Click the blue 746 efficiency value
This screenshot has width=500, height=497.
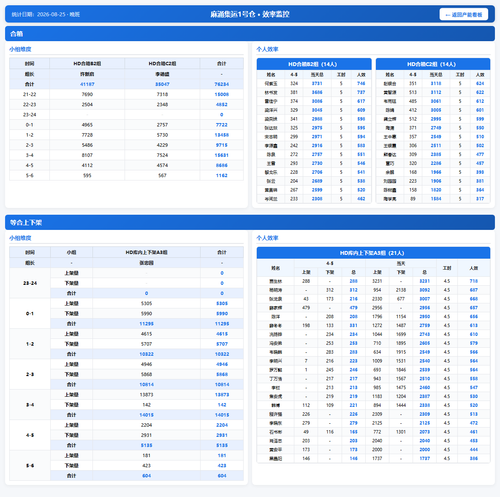pos(361,83)
